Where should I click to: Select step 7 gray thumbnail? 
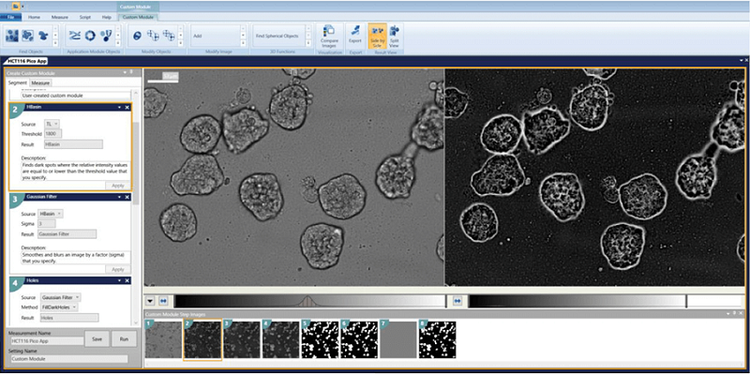(x=398, y=340)
